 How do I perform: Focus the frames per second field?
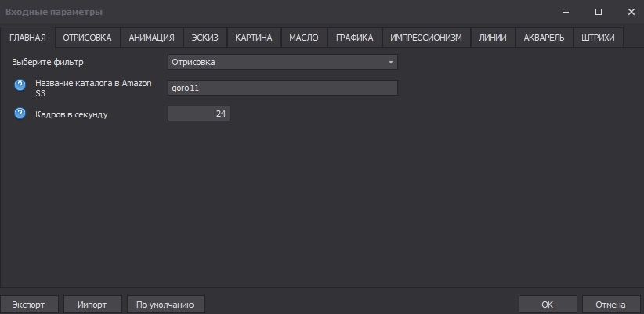199,114
